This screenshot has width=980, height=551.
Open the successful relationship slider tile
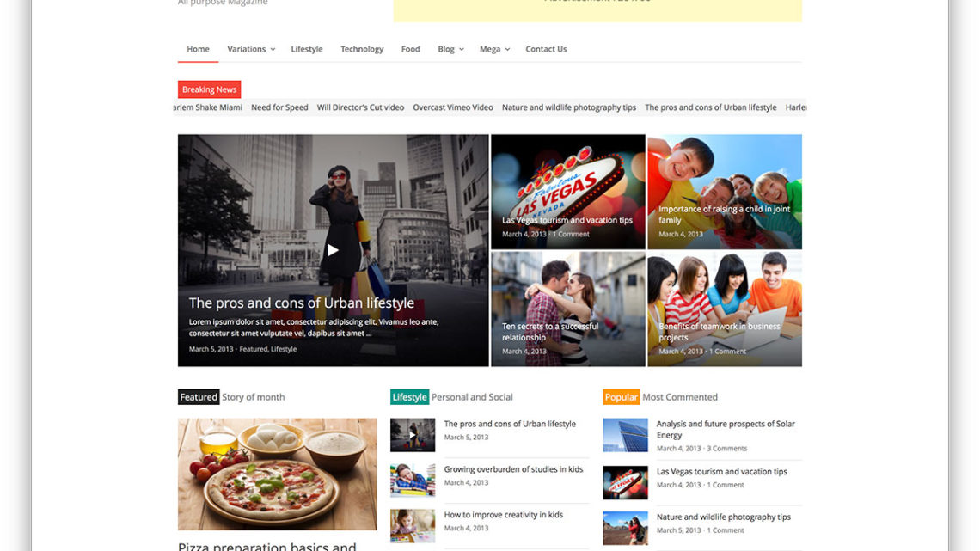tap(568, 309)
